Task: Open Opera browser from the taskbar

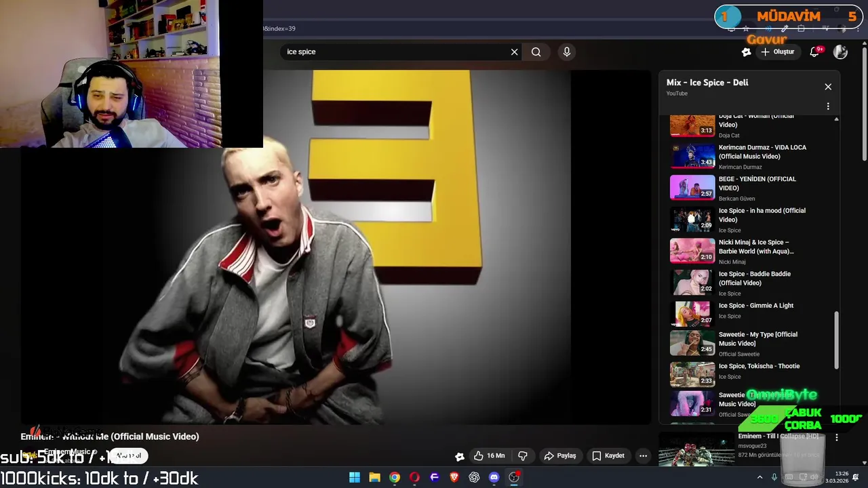Action: pos(414,477)
